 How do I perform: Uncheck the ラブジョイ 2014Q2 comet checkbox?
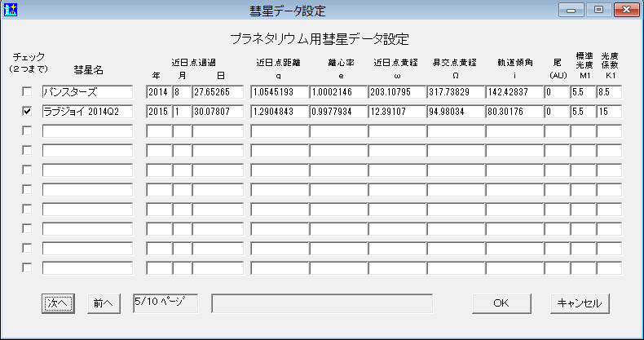(28, 111)
